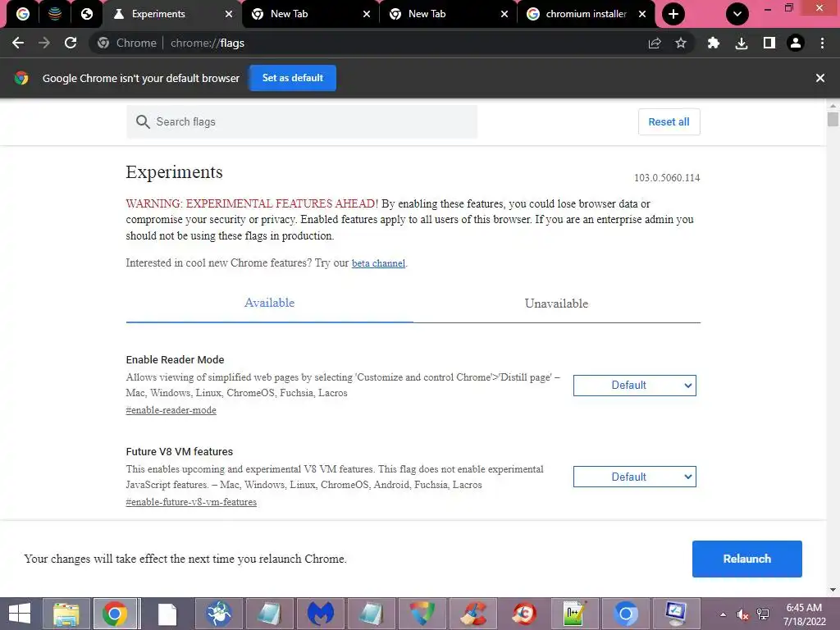Click the #enable-future-v8-vm-features link

[191, 502]
